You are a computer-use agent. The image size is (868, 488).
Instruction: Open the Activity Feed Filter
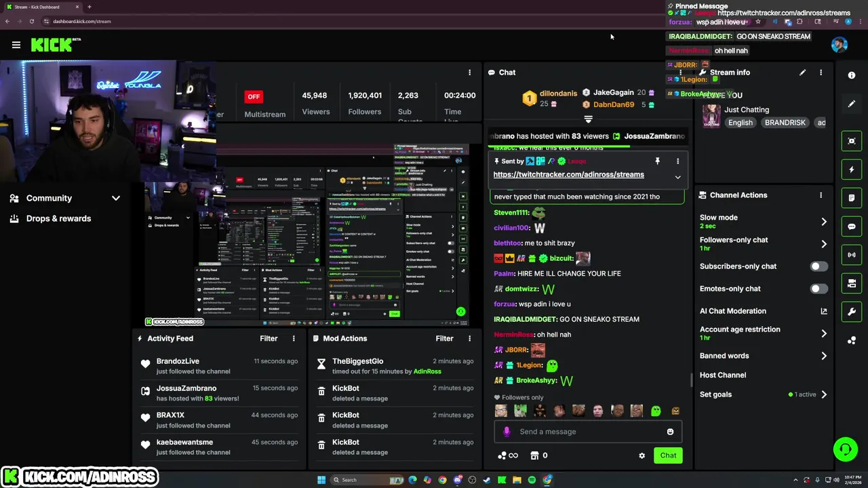pos(269,338)
